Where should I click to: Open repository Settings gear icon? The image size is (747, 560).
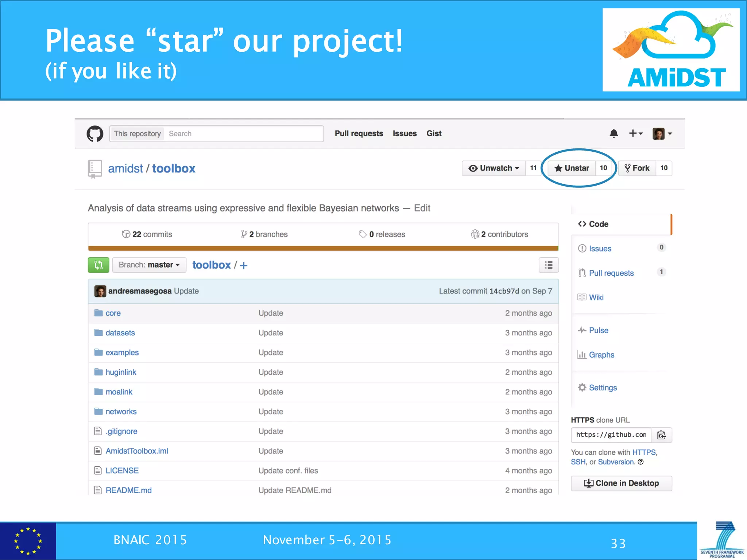click(582, 388)
